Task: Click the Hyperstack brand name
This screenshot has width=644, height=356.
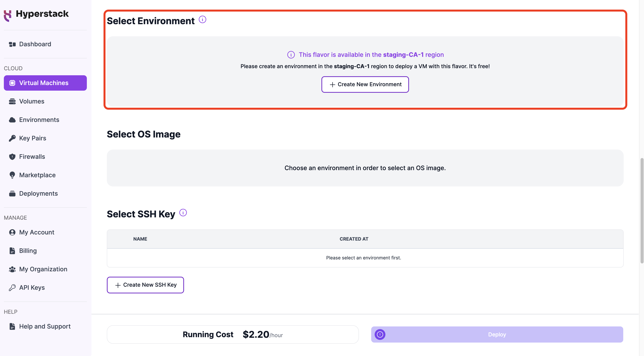Action: 42,14
